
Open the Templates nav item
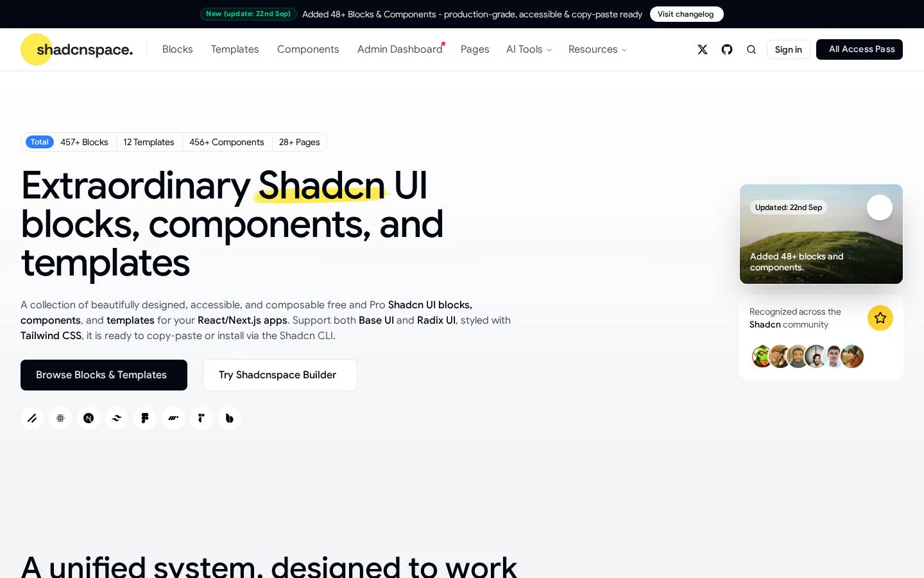(235, 49)
